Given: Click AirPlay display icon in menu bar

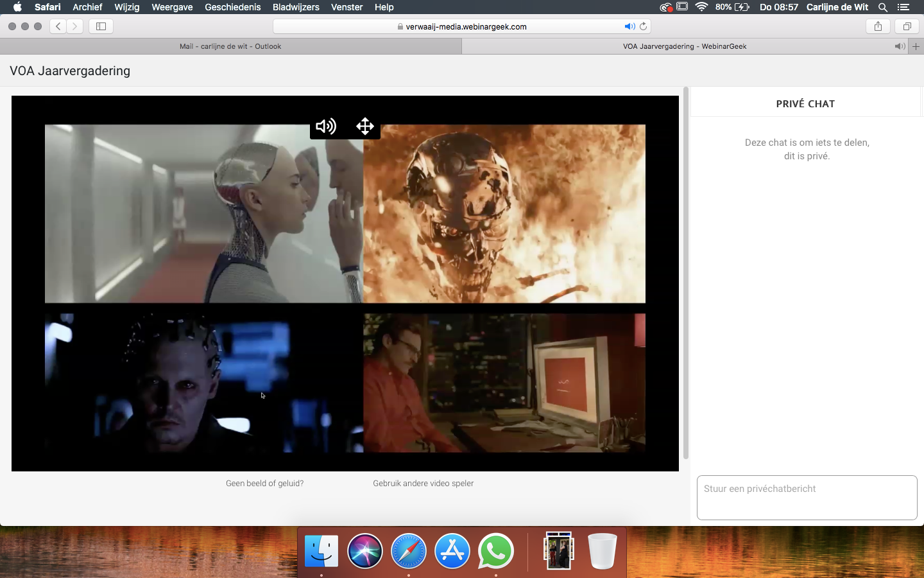Looking at the screenshot, I should [x=682, y=7].
